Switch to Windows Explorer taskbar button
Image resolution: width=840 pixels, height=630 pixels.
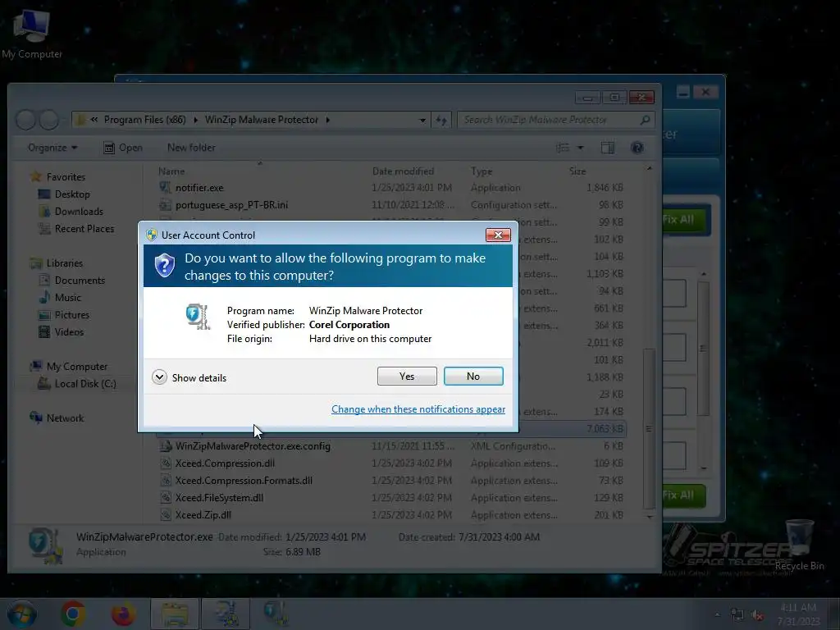(175, 614)
